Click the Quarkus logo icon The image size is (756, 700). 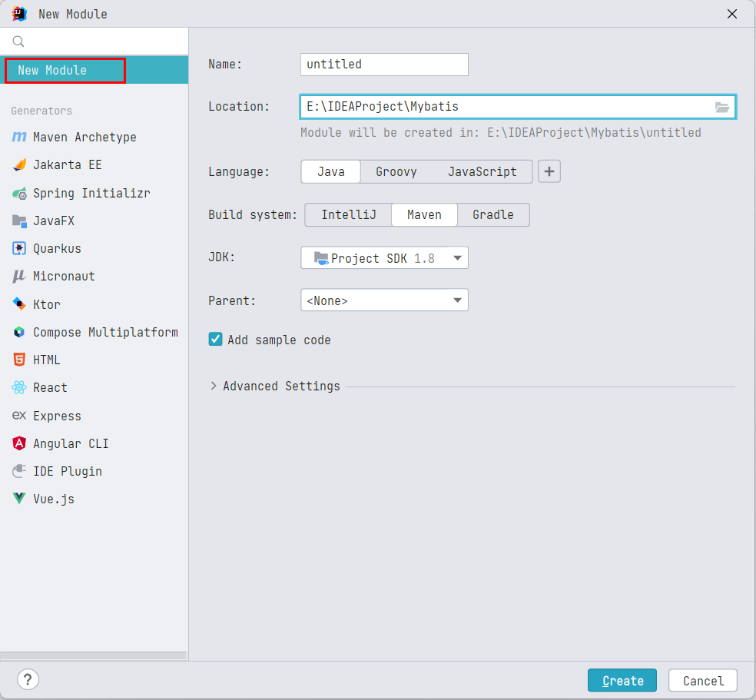(x=19, y=249)
